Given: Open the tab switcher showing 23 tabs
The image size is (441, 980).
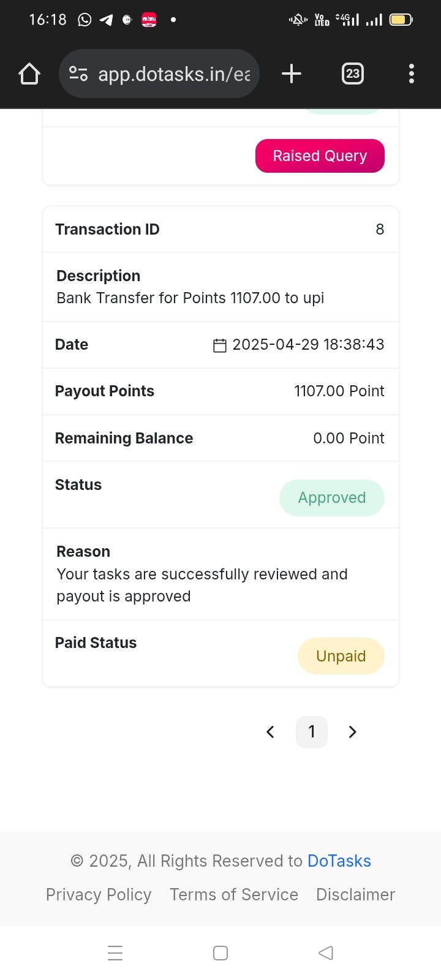Looking at the screenshot, I should click(353, 74).
